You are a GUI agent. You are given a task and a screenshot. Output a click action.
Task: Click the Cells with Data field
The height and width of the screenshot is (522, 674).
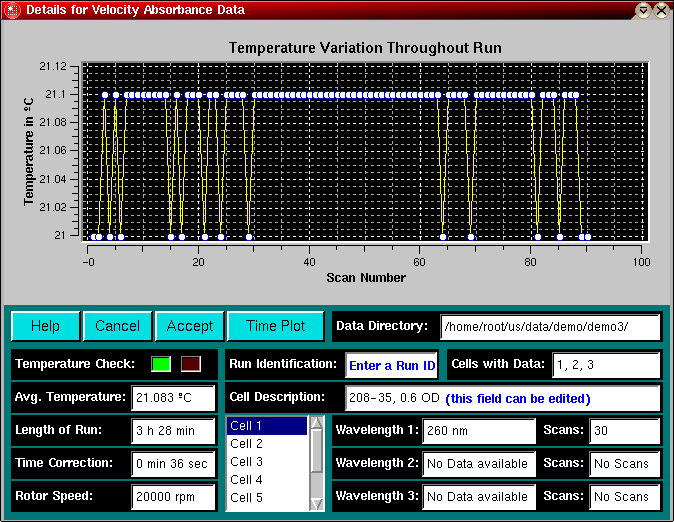click(x=606, y=365)
